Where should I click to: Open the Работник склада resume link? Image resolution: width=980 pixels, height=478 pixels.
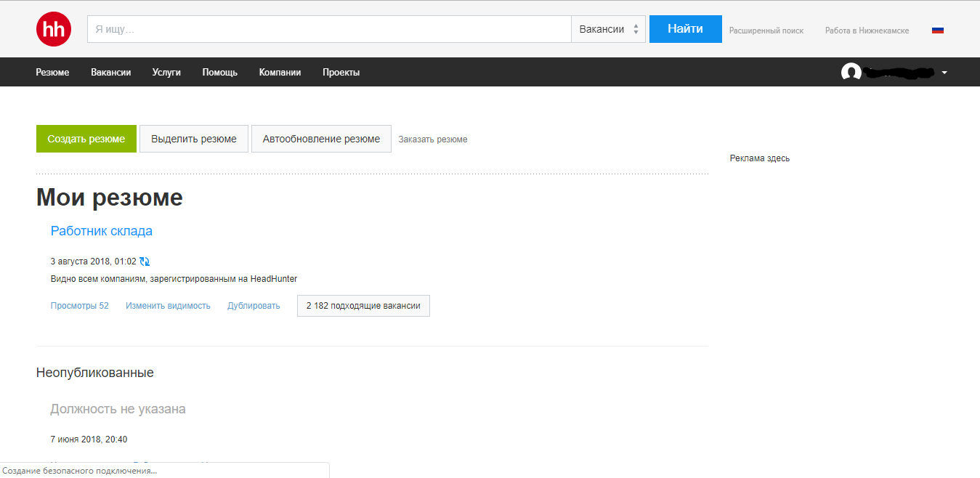102,231
